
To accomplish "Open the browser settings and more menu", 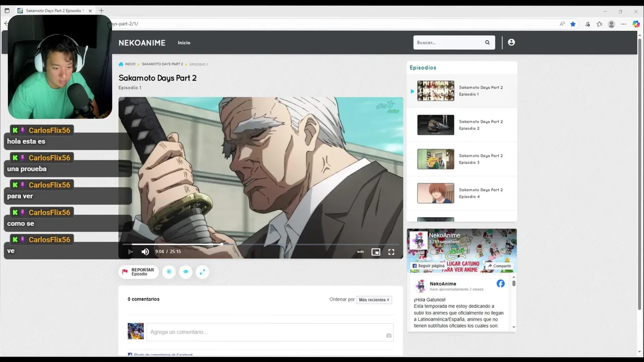I will 623,24.
